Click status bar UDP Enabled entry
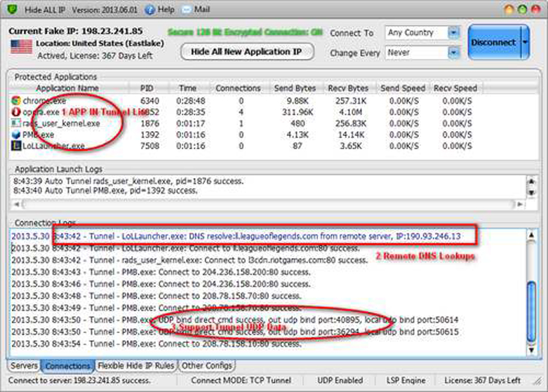Viewport: 548px width, 392px height. (340, 381)
